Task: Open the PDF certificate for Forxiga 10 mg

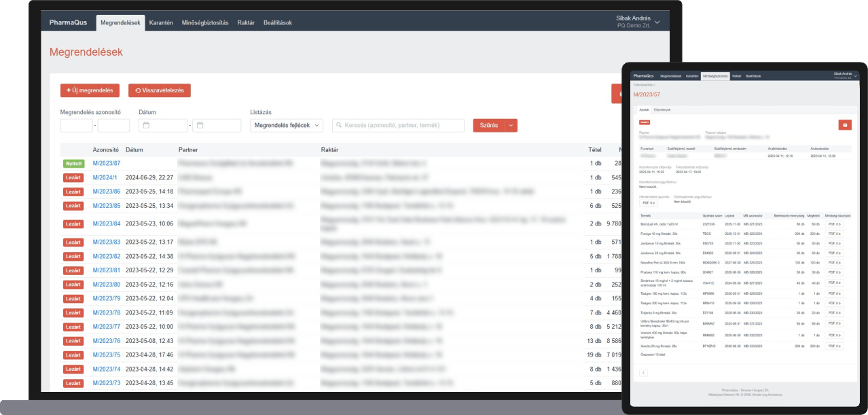Action: click(835, 234)
